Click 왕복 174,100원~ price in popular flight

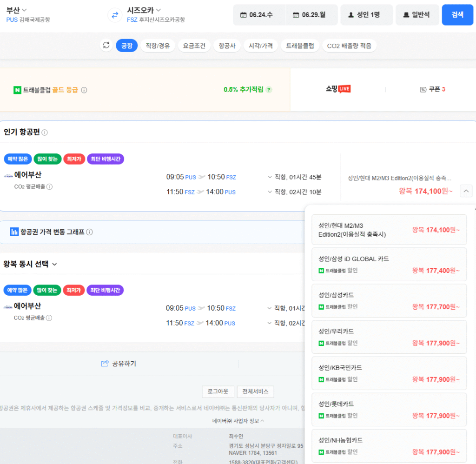pyautogui.click(x=425, y=191)
